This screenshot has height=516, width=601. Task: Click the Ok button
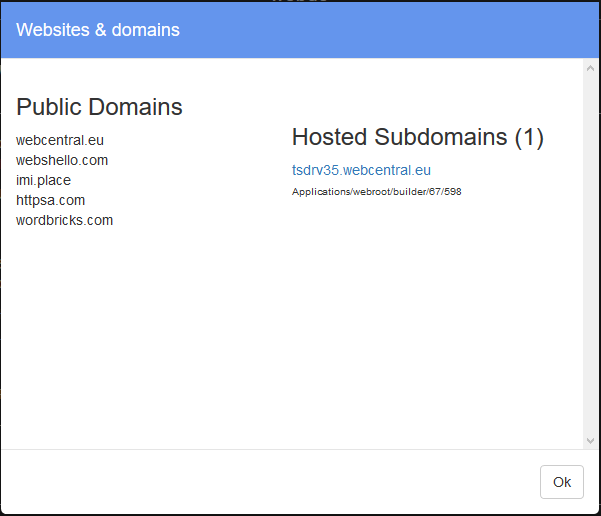click(562, 482)
